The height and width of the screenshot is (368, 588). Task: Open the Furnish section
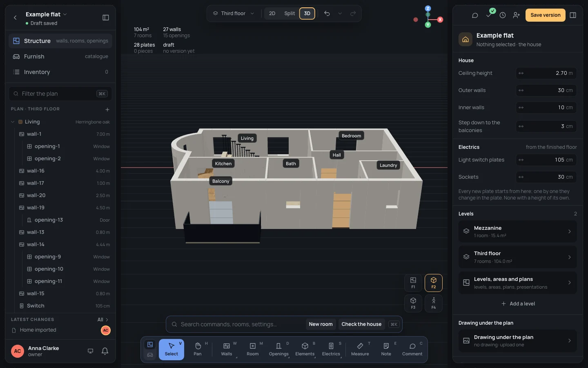(60, 56)
